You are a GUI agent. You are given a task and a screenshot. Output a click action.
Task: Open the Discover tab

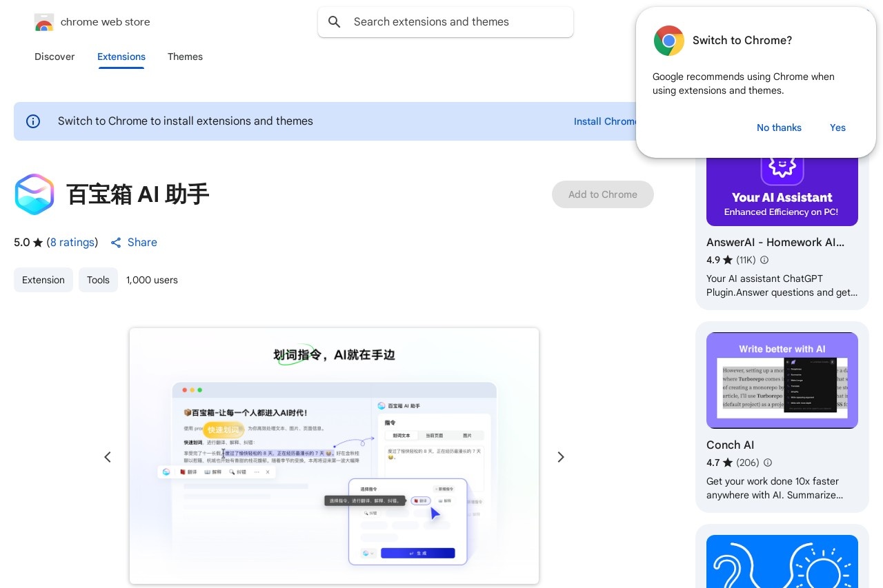(x=54, y=57)
